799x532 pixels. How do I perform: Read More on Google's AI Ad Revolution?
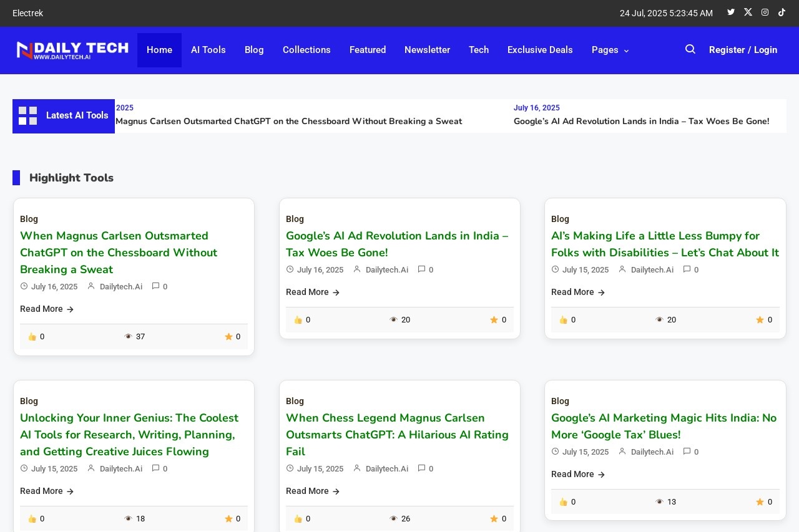tap(313, 292)
